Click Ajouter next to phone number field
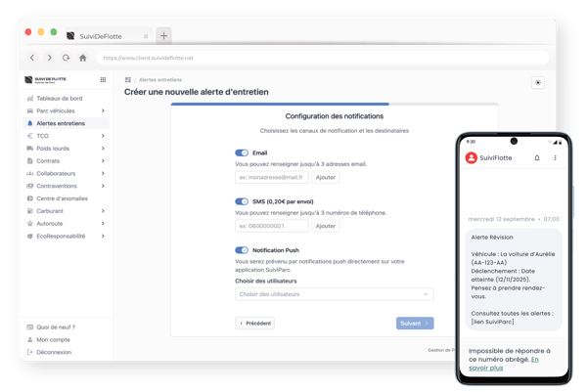This screenshot has height=392, width=587. [326, 226]
